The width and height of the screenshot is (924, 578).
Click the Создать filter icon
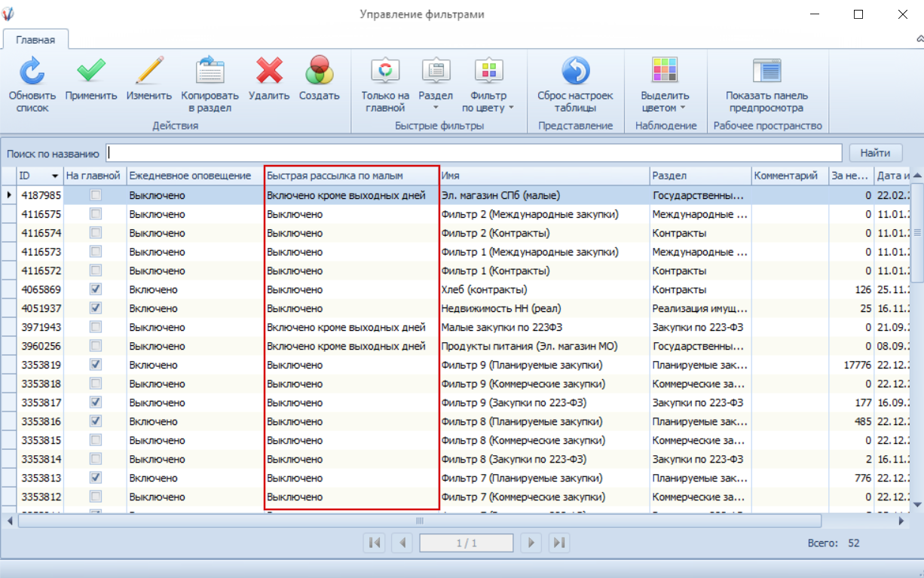319,72
